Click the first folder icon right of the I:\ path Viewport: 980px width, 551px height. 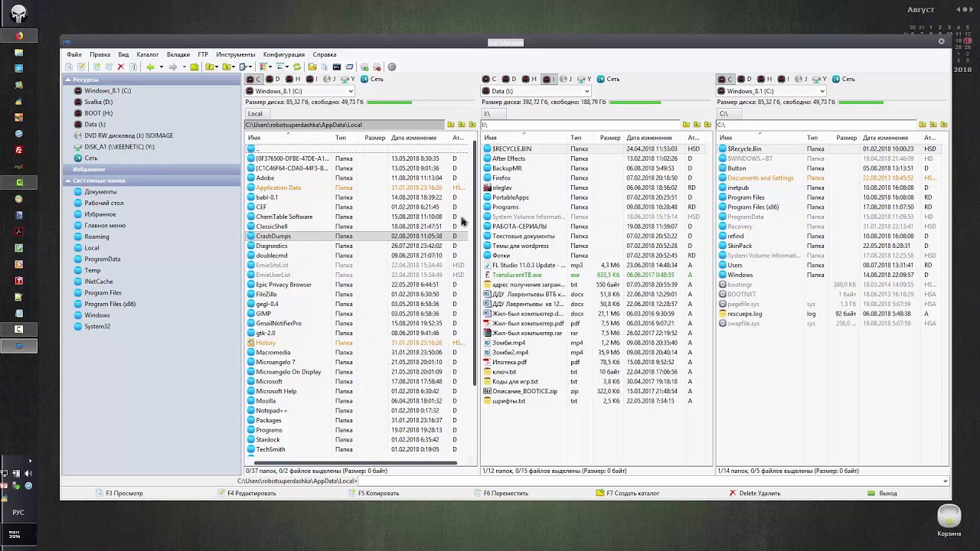[686, 125]
